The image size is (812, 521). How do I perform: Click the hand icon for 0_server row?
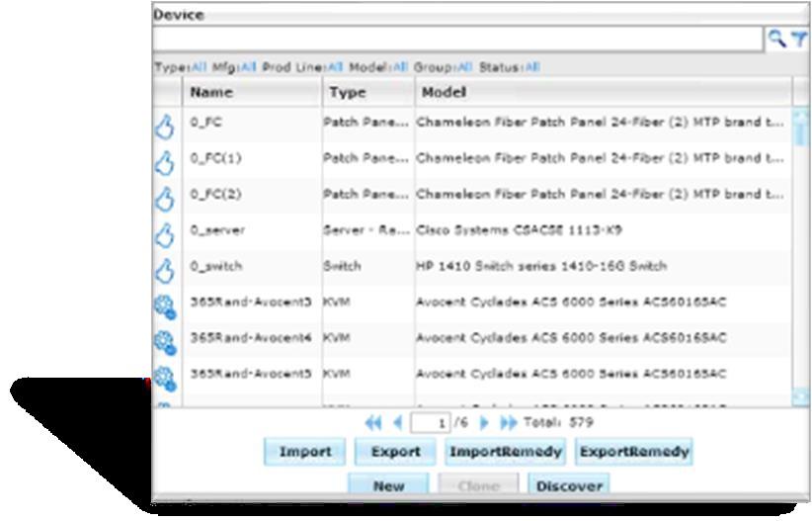point(165,235)
